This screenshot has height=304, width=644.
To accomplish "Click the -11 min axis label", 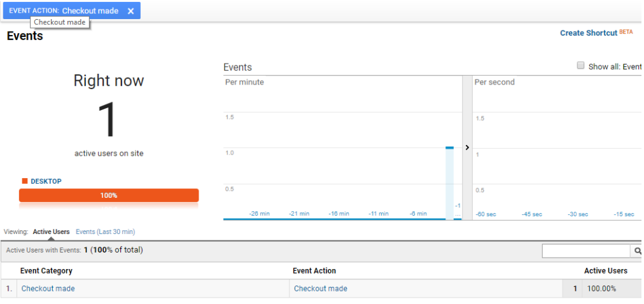I will pyautogui.click(x=378, y=214).
